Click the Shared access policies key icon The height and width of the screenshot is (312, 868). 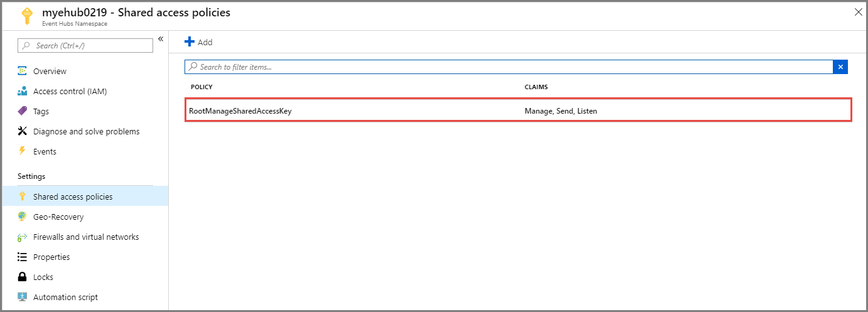click(x=23, y=196)
